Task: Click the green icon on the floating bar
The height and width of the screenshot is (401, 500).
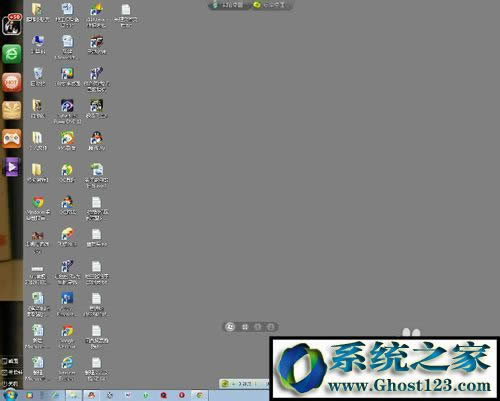Action: [225, 384]
